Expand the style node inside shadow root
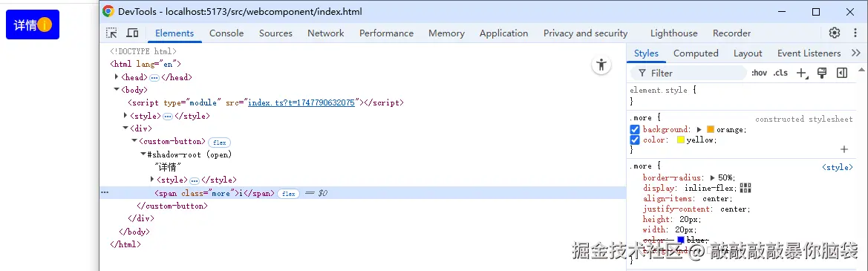 pos(152,179)
